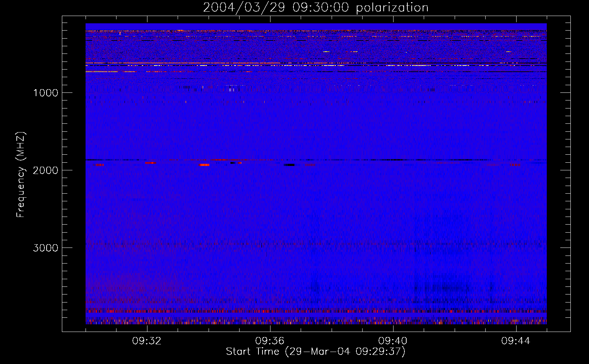589x364 pixels.
Task: Click the 3000 frequency tick label
Action: pos(46,248)
